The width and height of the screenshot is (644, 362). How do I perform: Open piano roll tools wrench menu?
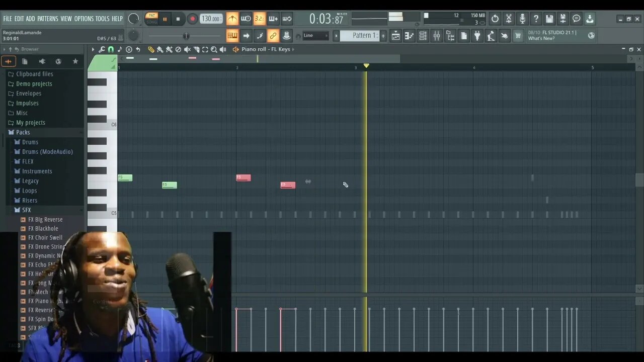102,49
